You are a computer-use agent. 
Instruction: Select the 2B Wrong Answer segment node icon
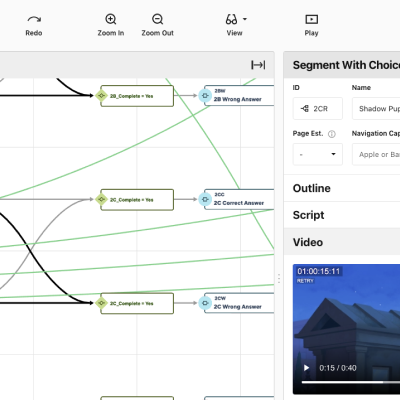coord(205,96)
